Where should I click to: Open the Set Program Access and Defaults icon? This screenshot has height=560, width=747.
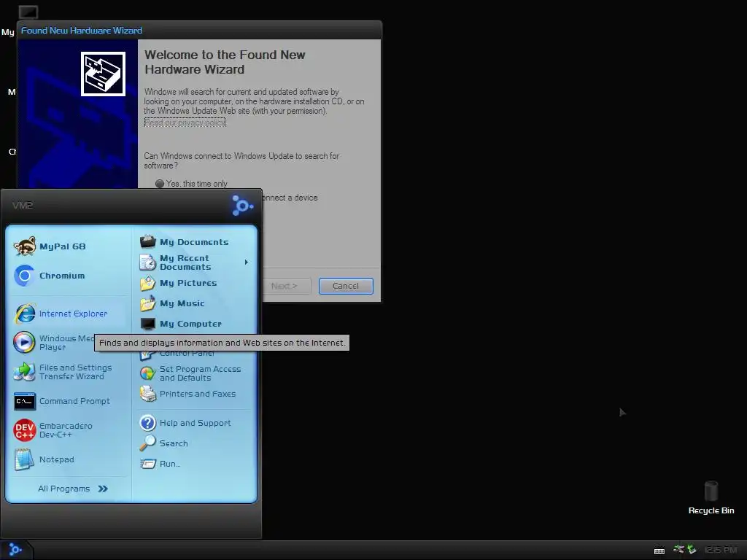click(x=147, y=373)
